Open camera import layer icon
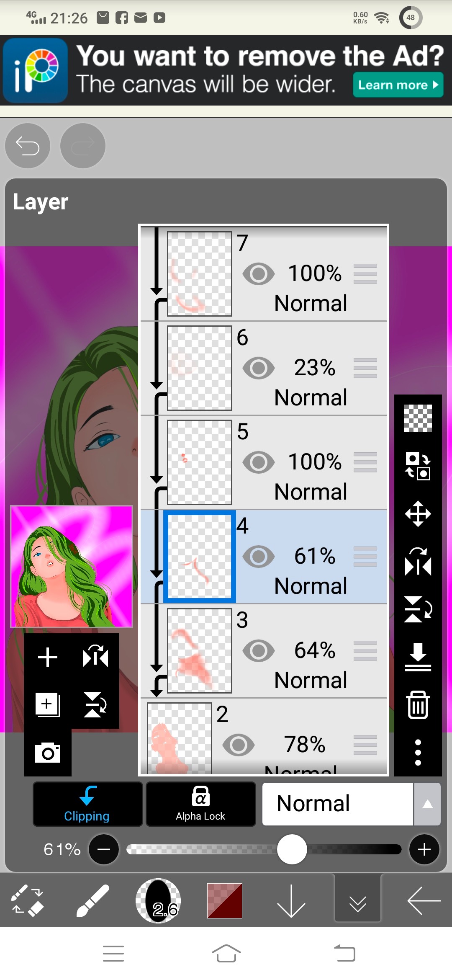This screenshot has height=980, width=452. pos(48,753)
